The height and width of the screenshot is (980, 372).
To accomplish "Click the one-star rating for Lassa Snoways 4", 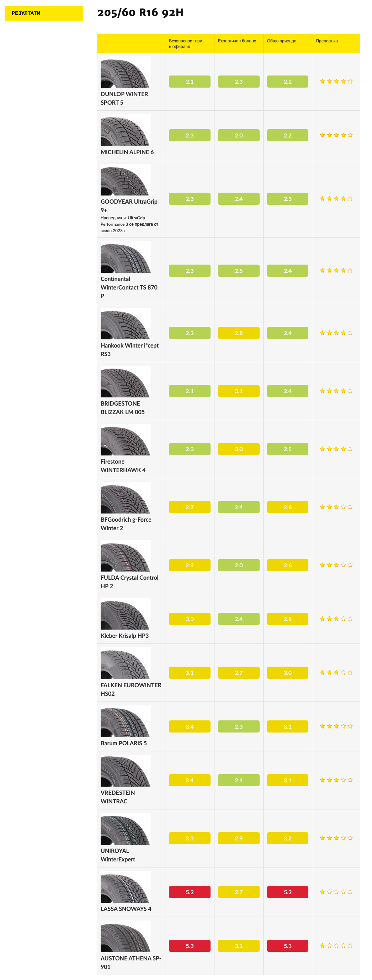I will (336, 892).
